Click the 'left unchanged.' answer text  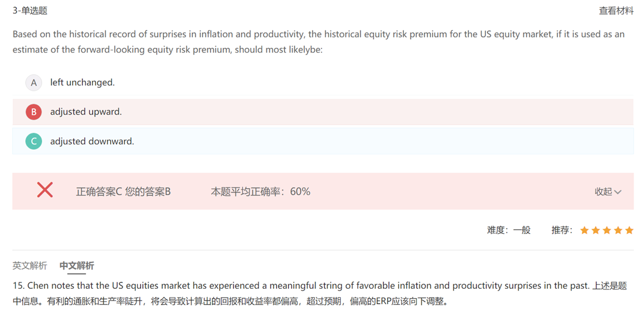coord(83,82)
